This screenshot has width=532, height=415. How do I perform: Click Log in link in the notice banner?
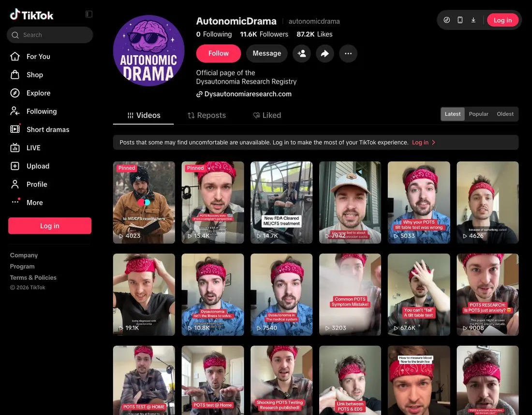point(420,143)
